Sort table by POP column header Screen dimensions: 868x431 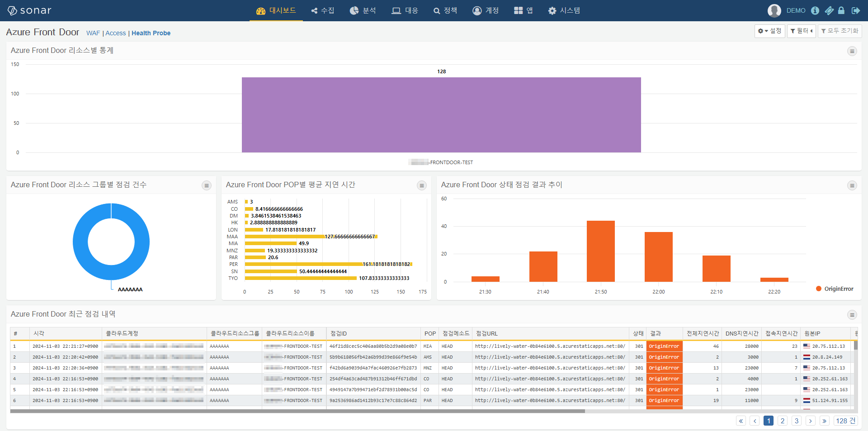(x=429, y=333)
